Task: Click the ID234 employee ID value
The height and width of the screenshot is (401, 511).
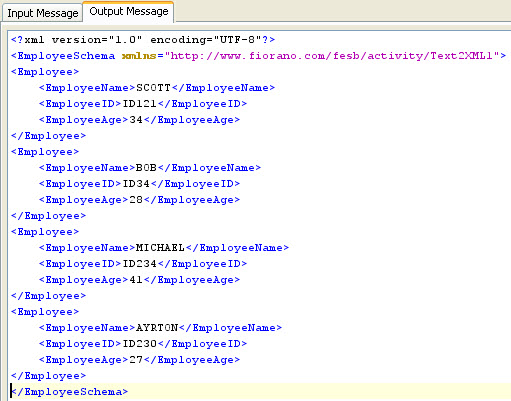Action: [139, 264]
